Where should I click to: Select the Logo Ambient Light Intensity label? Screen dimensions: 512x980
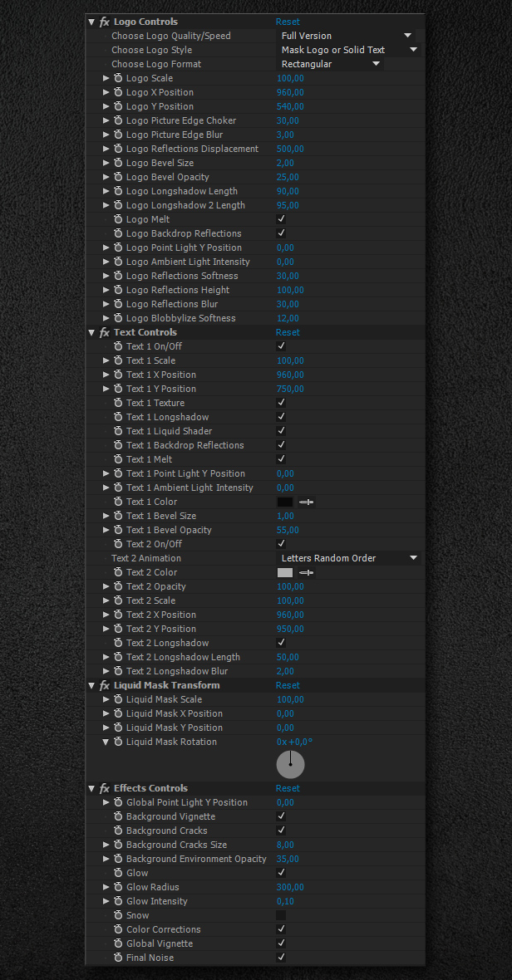tap(188, 262)
